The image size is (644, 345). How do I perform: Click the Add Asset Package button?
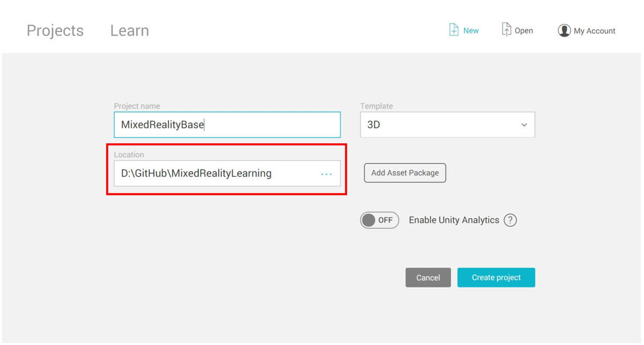pos(405,173)
